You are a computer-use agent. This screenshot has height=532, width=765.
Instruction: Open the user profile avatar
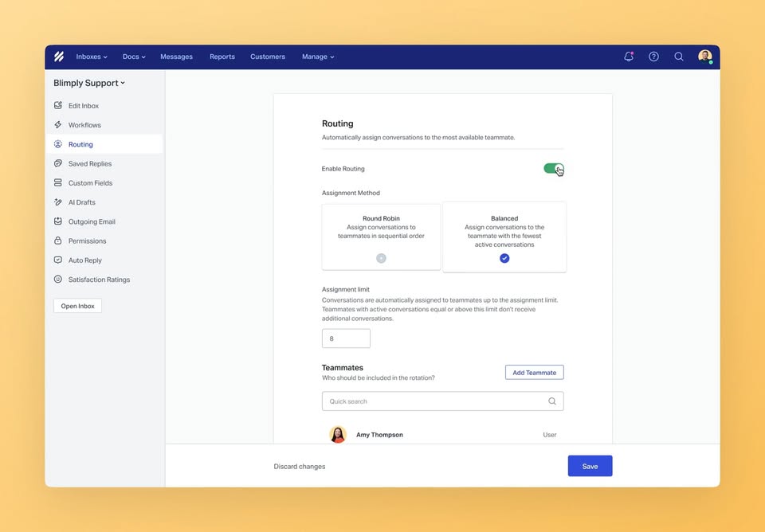pos(704,57)
